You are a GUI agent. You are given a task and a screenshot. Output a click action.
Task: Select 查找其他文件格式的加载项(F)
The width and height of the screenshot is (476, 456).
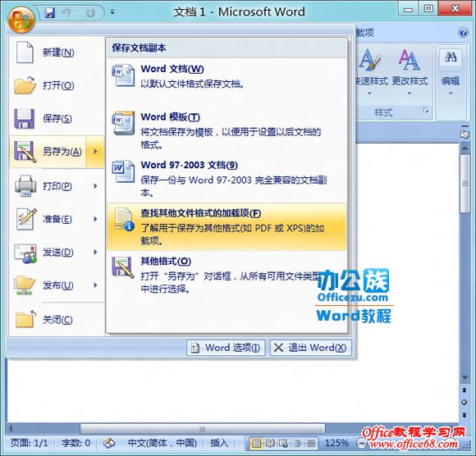tap(227, 226)
